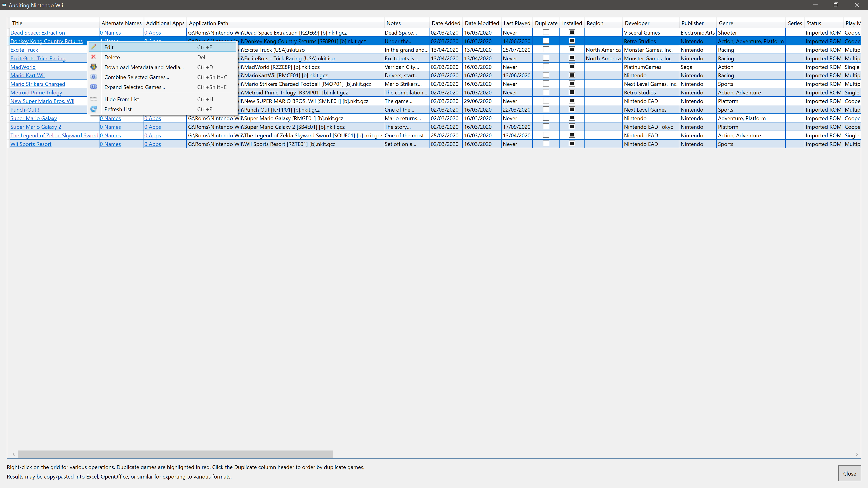Image resolution: width=868 pixels, height=488 pixels.
Task: Sort by the Date Added column header
Action: 446,23
